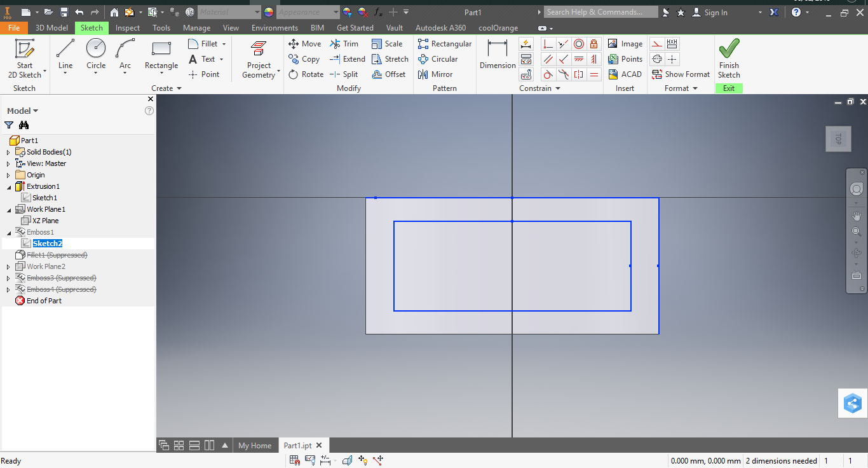This screenshot has width=868, height=468.
Task: Open the Pan hand navigation tool
Action: point(857,216)
